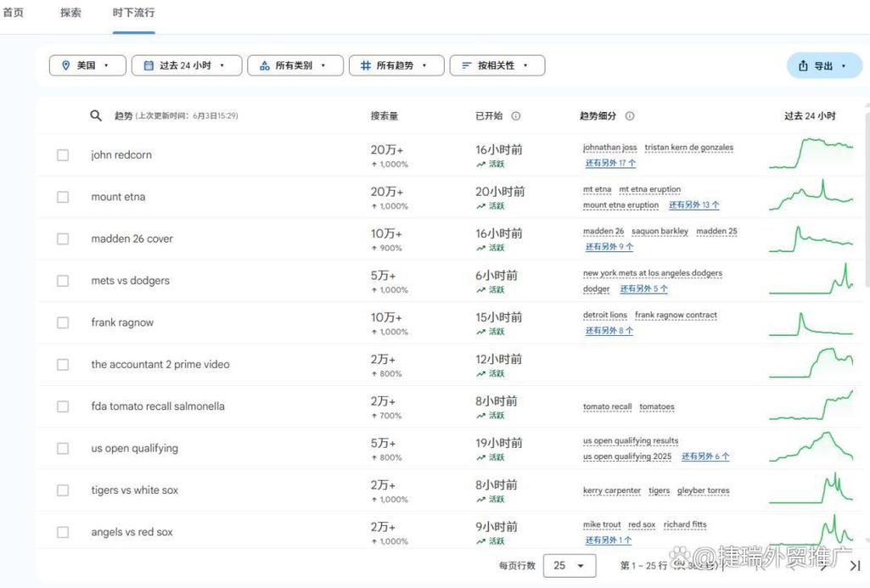The width and height of the screenshot is (870, 588).
Task: Click 还有另外 6 个 link for us open qualifying
Action: (x=705, y=456)
